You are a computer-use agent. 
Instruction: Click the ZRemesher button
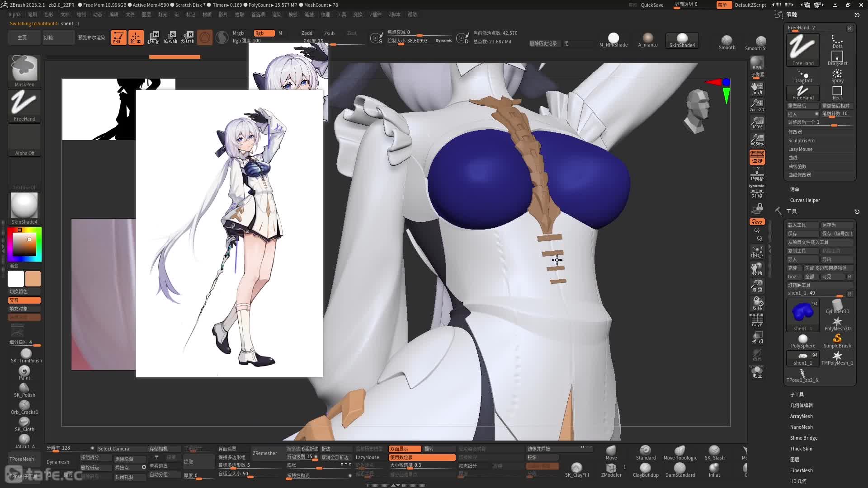(265, 453)
